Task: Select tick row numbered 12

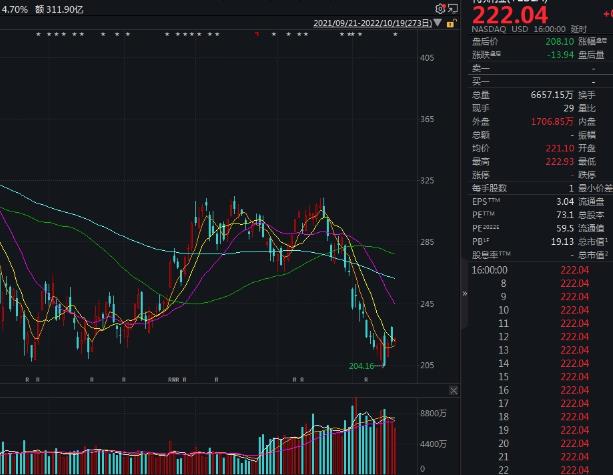Action: [x=540, y=337]
